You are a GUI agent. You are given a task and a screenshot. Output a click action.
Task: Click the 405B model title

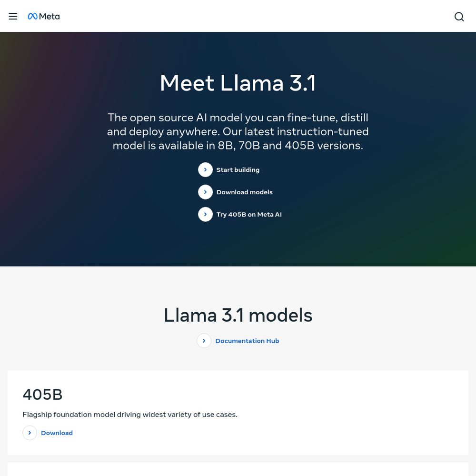(42, 395)
